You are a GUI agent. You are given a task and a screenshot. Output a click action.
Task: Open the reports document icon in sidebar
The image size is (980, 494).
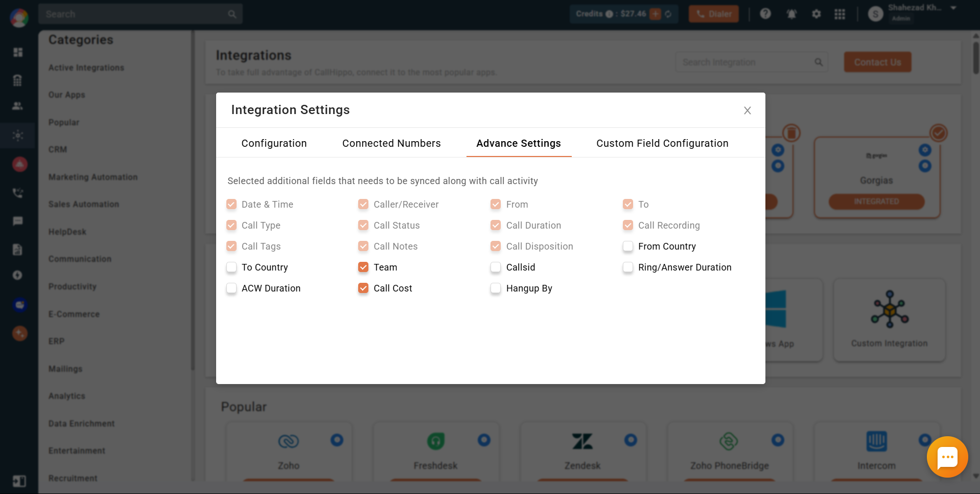tap(17, 250)
